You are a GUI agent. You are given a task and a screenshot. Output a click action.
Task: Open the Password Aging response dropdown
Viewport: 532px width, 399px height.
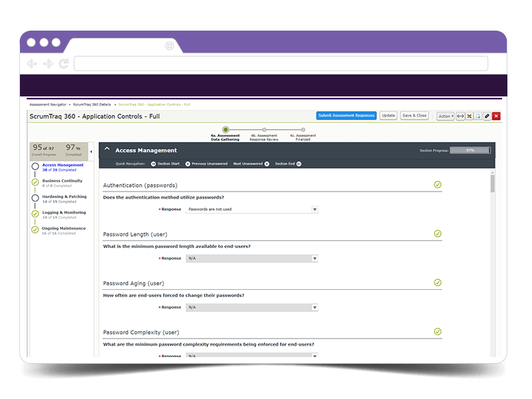(252, 307)
